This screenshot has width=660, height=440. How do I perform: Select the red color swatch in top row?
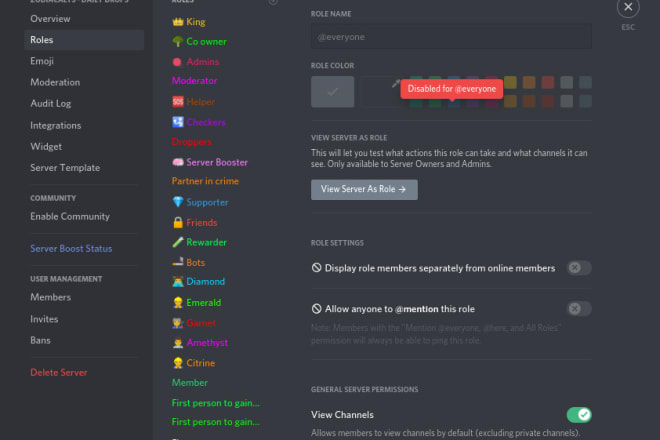548,82
